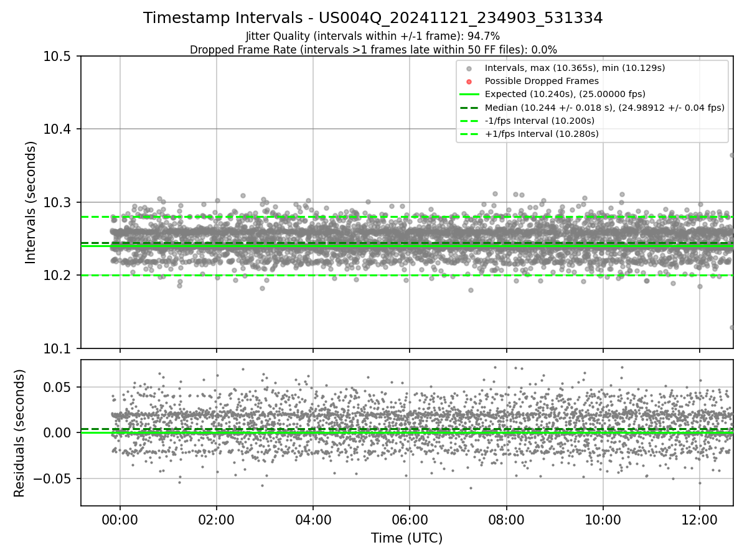Viewport: 747px width, 560px height.
Task: Click the 'Time (UTC)' x-axis label
Action: coord(406,538)
